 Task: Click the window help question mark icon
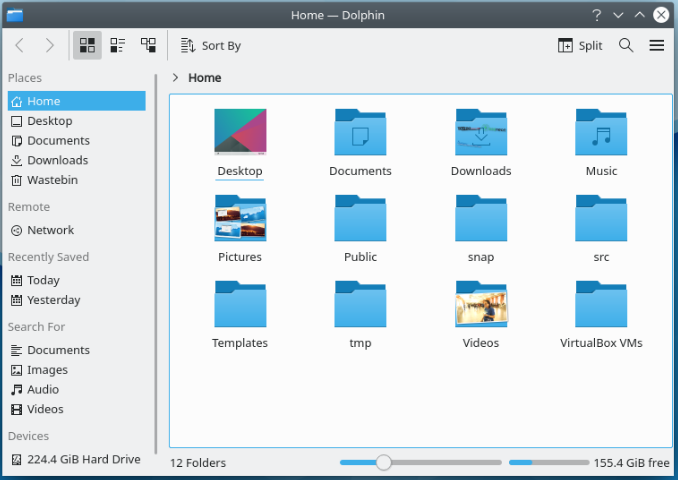(x=597, y=15)
